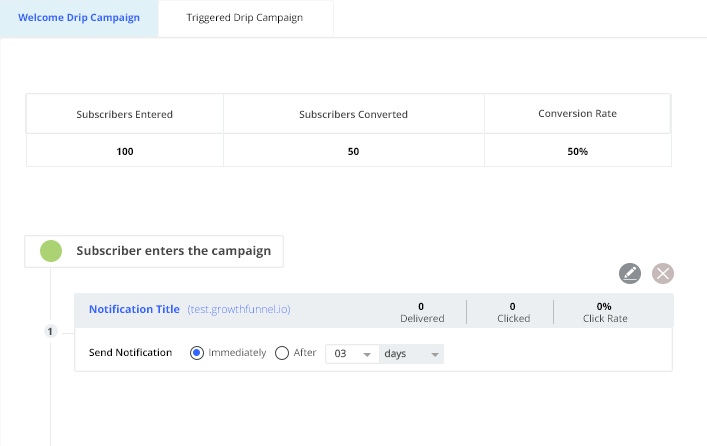Viewport: 707px width, 446px height.
Task: Click the green circle start icon
Action: point(51,251)
